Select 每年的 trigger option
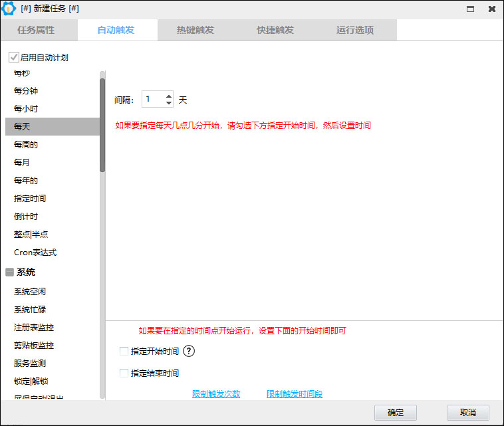The height and width of the screenshot is (426, 504). click(53, 181)
